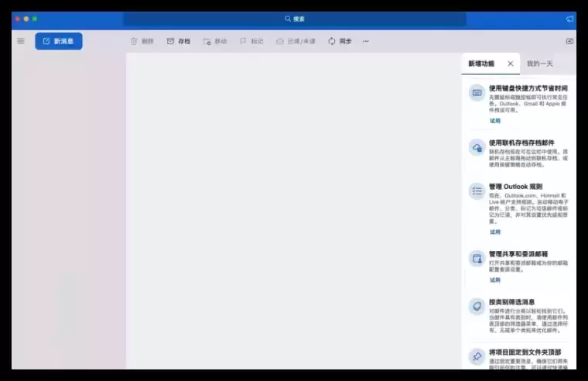Toggle 已读/未读 read status toolbar item

point(296,41)
